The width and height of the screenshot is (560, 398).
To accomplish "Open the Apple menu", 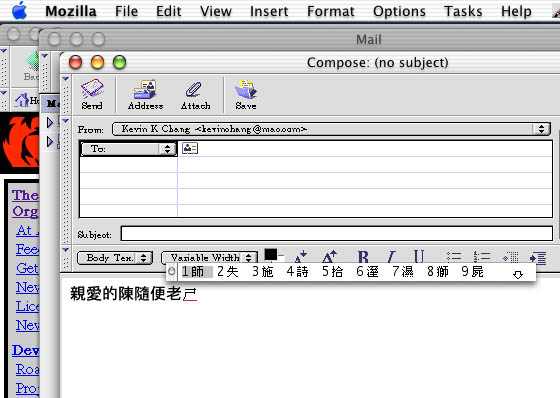I will (x=19, y=11).
